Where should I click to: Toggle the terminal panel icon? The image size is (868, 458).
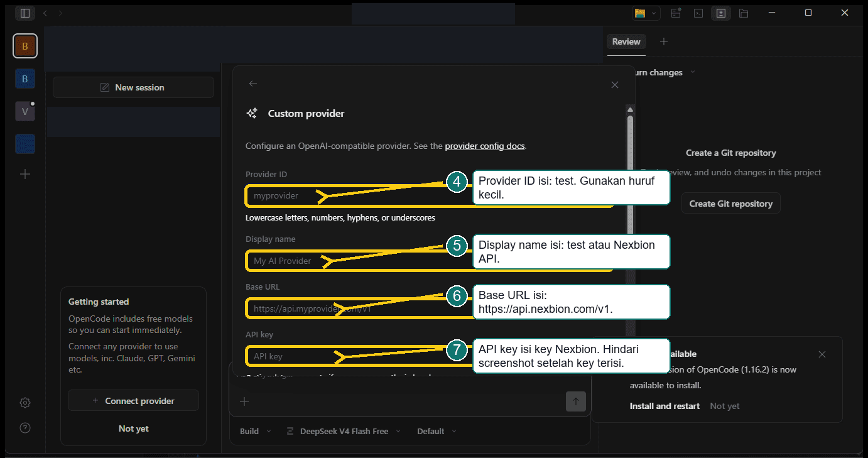(x=698, y=13)
